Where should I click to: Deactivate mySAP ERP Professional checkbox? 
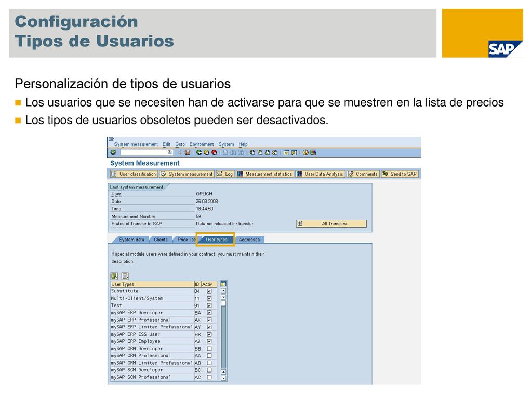pos(209,320)
